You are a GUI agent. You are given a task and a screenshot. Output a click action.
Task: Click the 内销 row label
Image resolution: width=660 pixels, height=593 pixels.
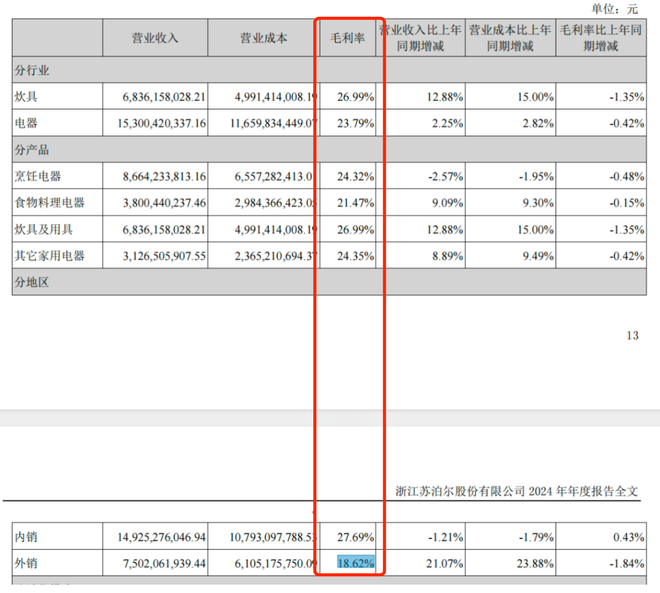[x=30, y=537]
